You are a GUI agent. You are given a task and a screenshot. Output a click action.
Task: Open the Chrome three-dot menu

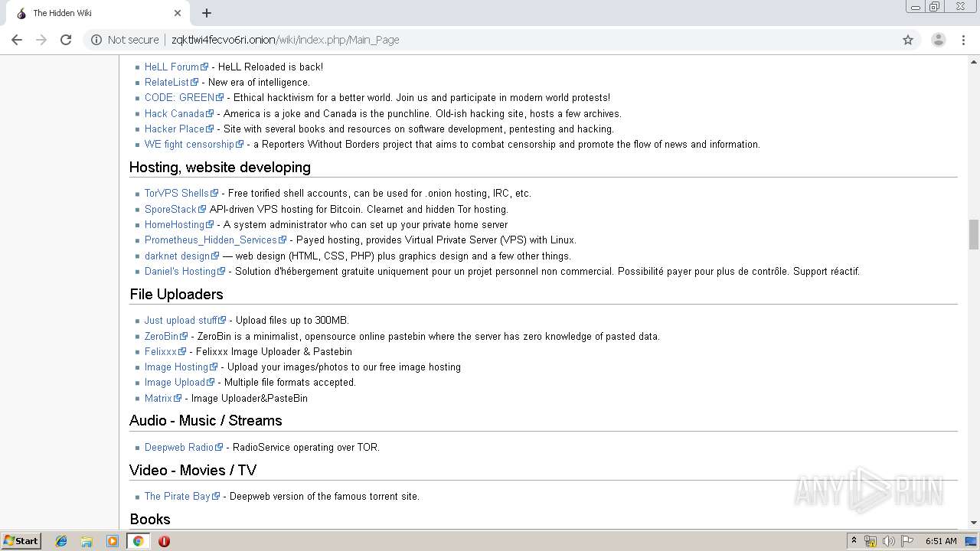(x=964, y=40)
